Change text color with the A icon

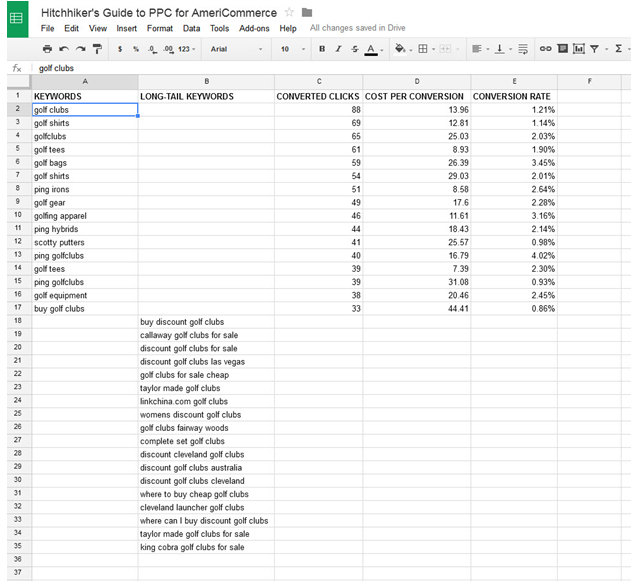click(370, 50)
